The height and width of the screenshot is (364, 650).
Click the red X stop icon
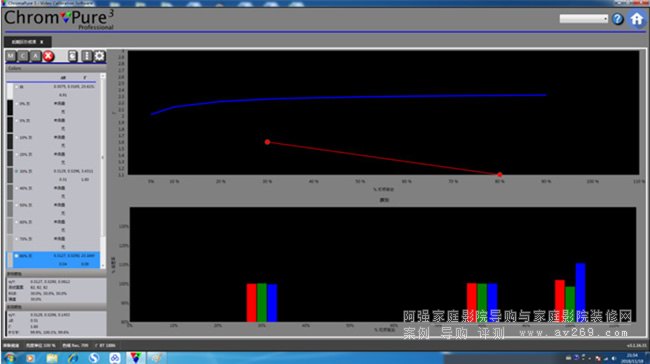49,56
